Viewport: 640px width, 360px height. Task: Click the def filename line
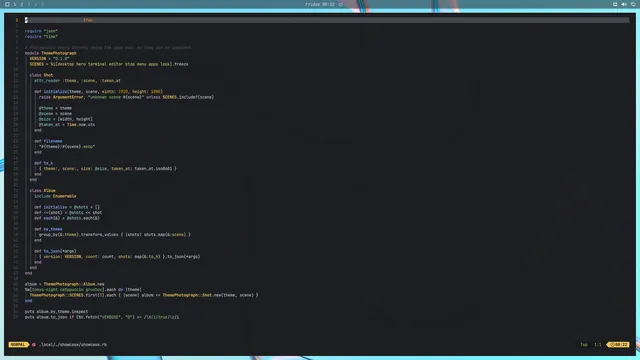tap(48, 141)
